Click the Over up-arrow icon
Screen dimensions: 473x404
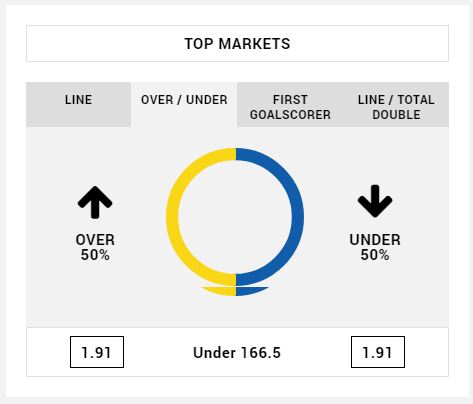coord(95,202)
